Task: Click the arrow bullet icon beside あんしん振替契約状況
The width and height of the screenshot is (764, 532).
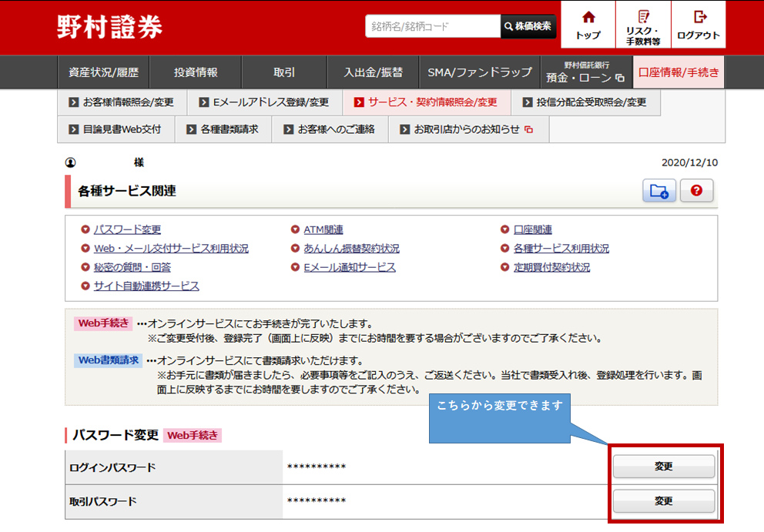Action: pos(295,249)
